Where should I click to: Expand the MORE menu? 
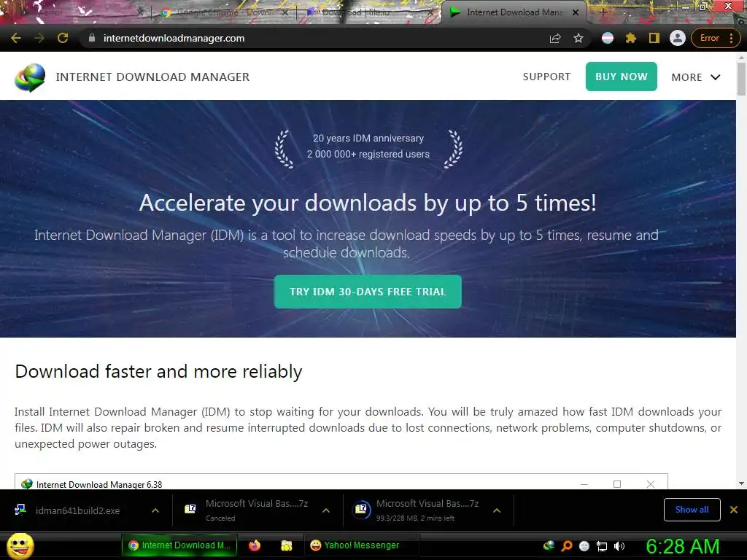pyautogui.click(x=695, y=77)
